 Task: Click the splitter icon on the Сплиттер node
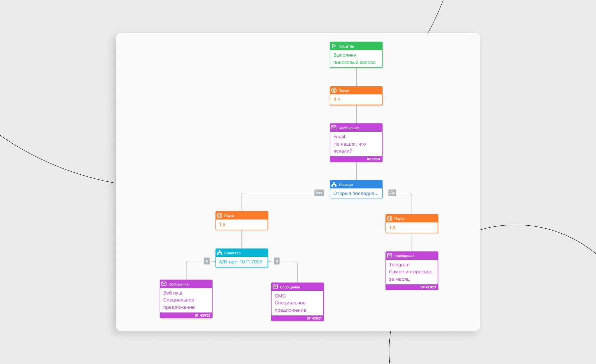tap(220, 253)
